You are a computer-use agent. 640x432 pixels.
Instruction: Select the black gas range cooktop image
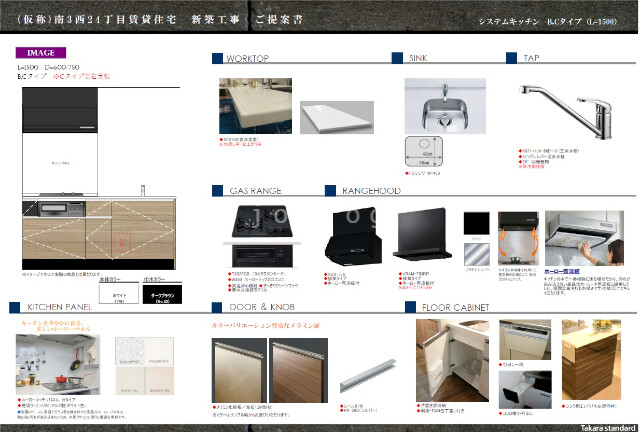point(262,221)
